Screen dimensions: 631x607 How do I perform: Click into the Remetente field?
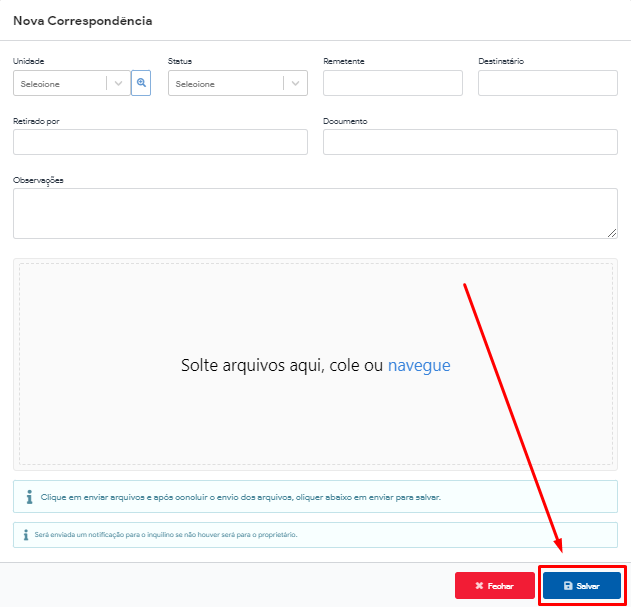click(x=393, y=83)
